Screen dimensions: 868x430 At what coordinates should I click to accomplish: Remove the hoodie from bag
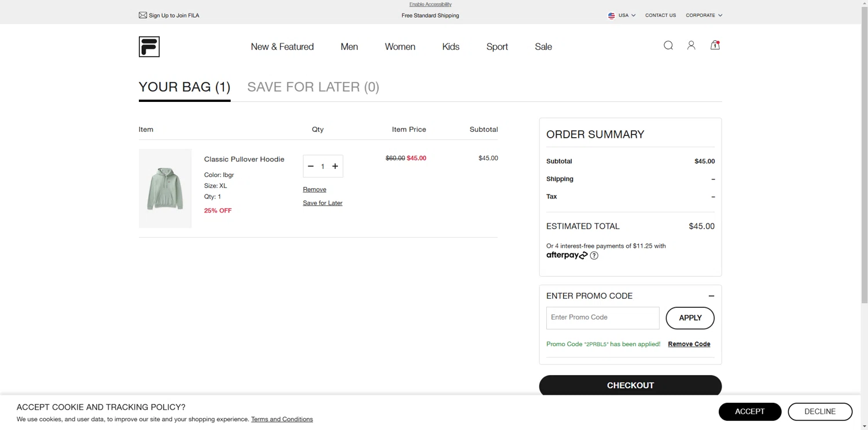pyautogui.click(x=315, y=189)
